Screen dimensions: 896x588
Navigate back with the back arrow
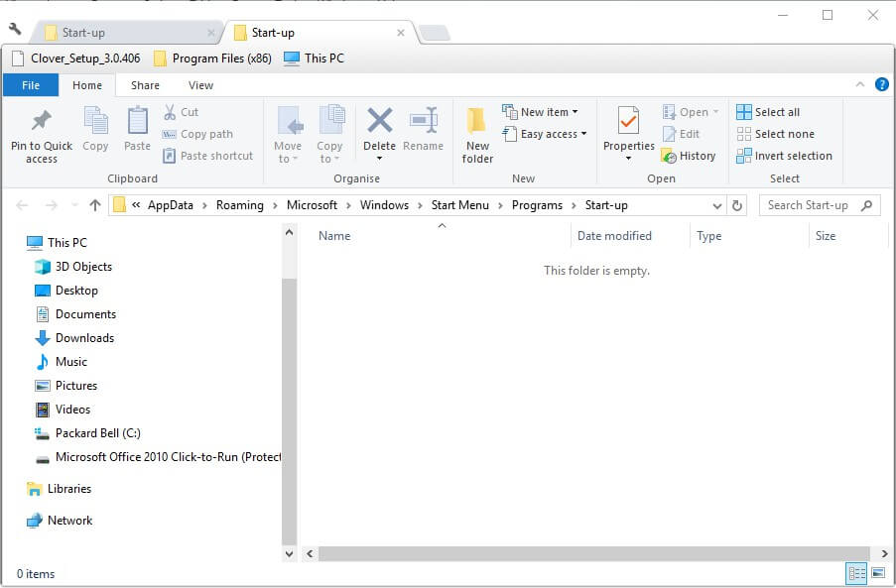click(x=22, y=205)
